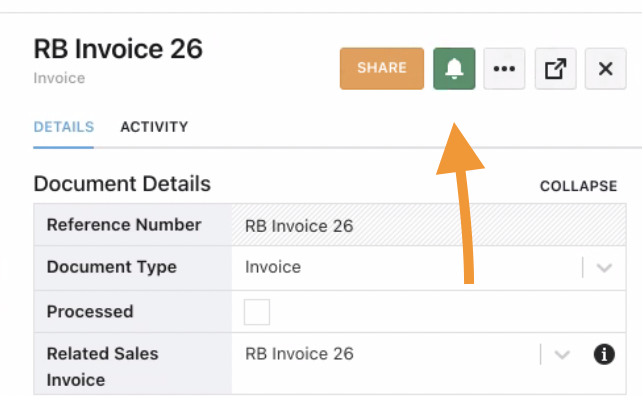Open the three-dots more options menu
This screenshot has width=642, height=396.
click(x=504, y=68)
